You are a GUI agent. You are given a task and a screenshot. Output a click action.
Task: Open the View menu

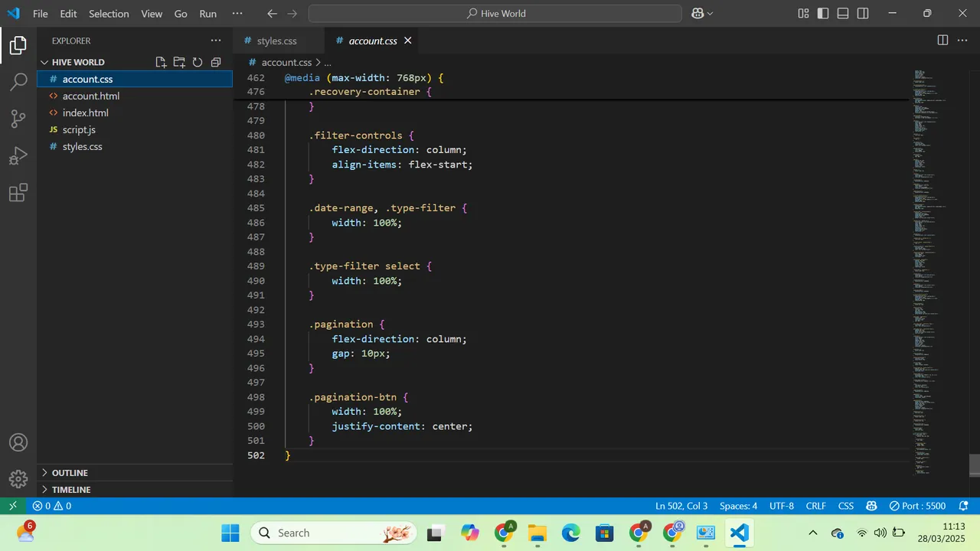coord(152,14)
